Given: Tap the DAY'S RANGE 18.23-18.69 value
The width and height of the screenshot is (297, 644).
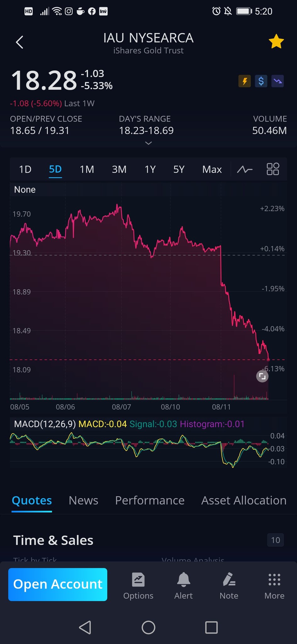Looking at the screenshot, I should (146, 130).
